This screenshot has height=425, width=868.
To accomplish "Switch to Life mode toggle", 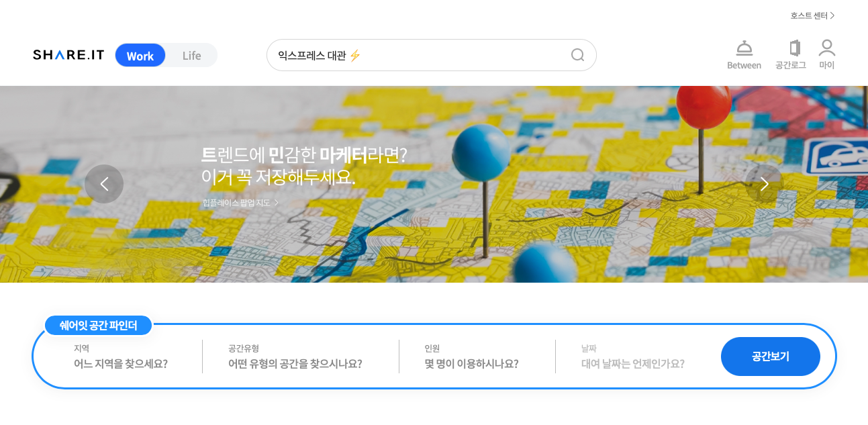I will [x=191, y=56].
